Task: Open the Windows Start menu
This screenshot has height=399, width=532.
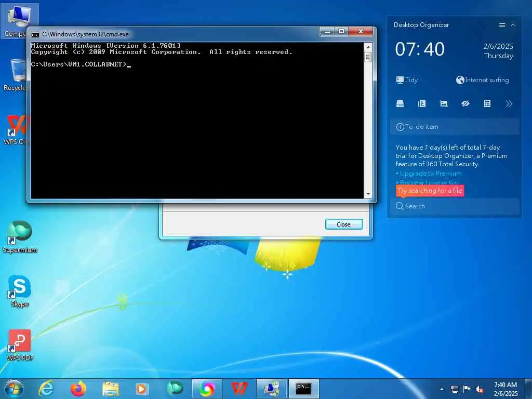Action: (x=14, y=389)
